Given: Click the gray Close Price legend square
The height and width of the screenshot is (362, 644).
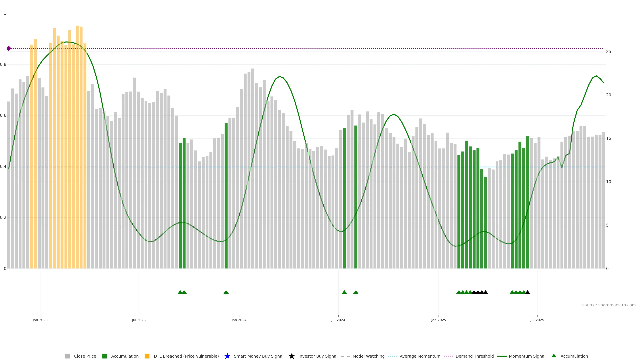Looking at the screenshot, I should (x=67, y=356).
